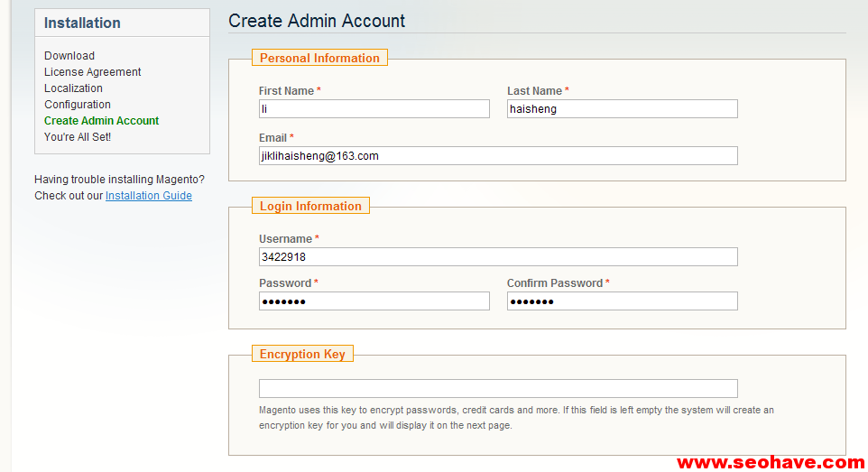The width and height of the screenshot is (868, 472).
Task: Click the Personal Information section legend
Action: [x=319, y=58]
